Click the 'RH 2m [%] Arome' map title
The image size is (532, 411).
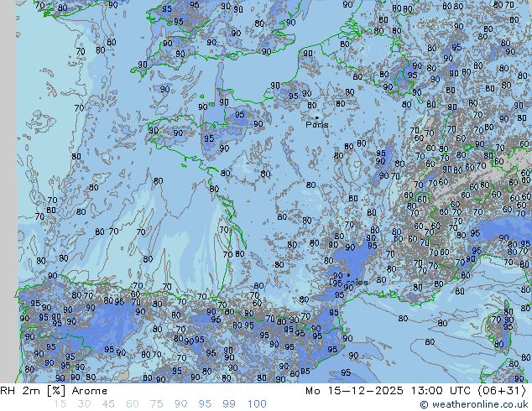(x=54, y=391)
